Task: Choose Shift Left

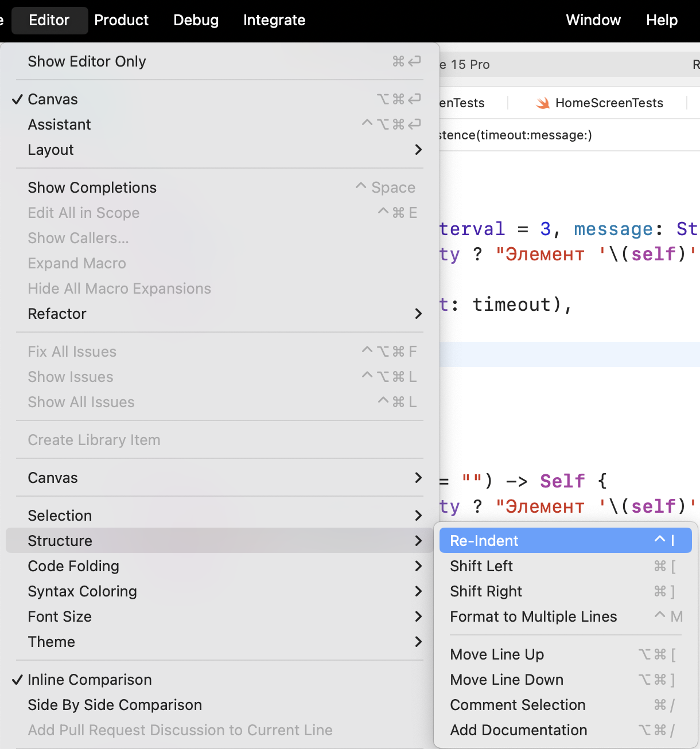Action: click(481, 565)
